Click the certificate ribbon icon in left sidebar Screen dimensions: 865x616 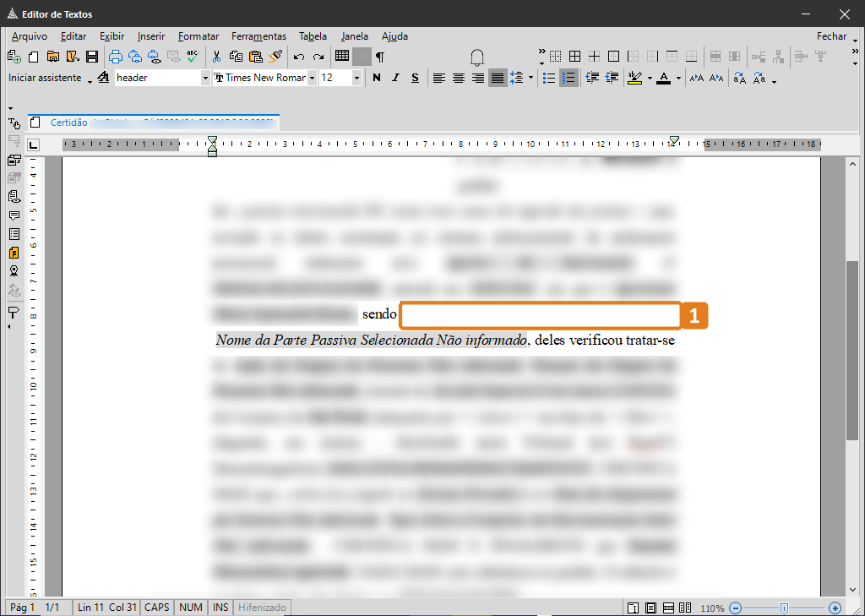tap(14, 271)
